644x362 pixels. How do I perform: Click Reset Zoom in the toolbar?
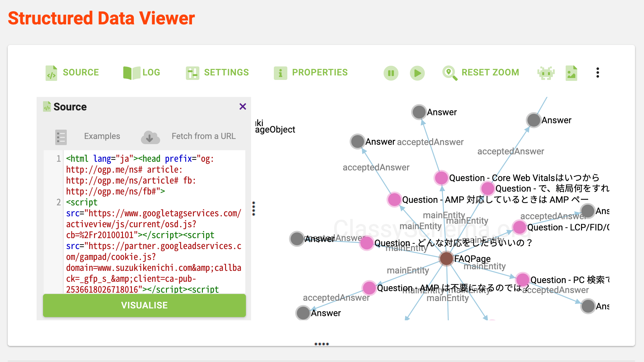481,73
